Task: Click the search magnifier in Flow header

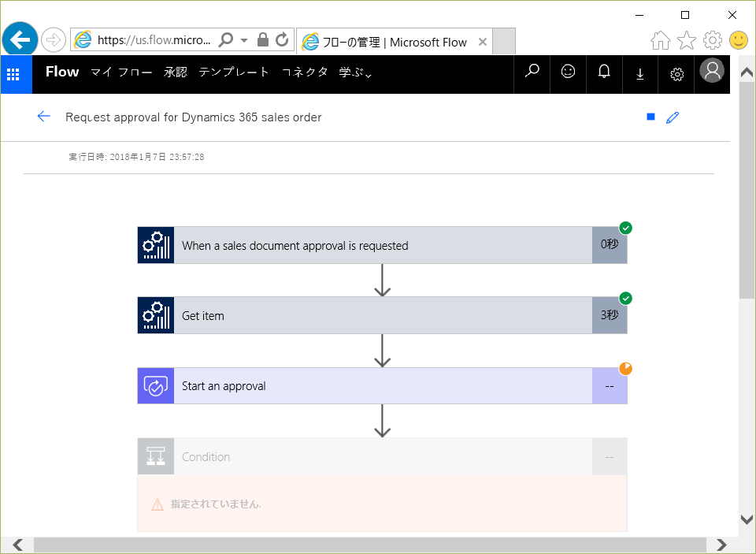Action: click(532, 72)
